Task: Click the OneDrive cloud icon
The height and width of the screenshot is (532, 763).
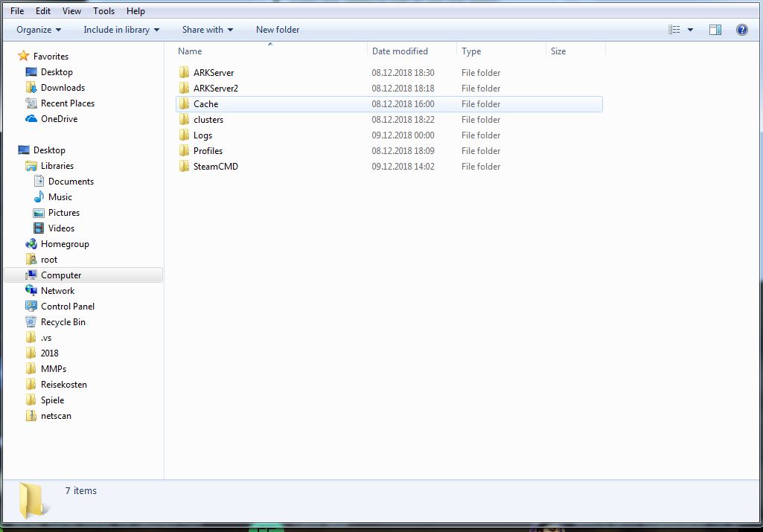Action: (31, 118)
